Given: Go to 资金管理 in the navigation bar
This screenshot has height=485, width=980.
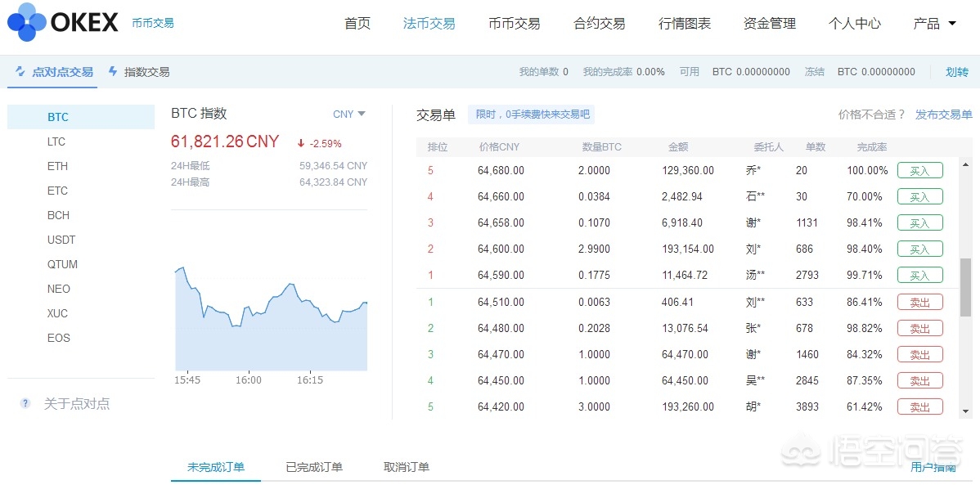Looking at the screenshot, I should click(x=769, y=24).
